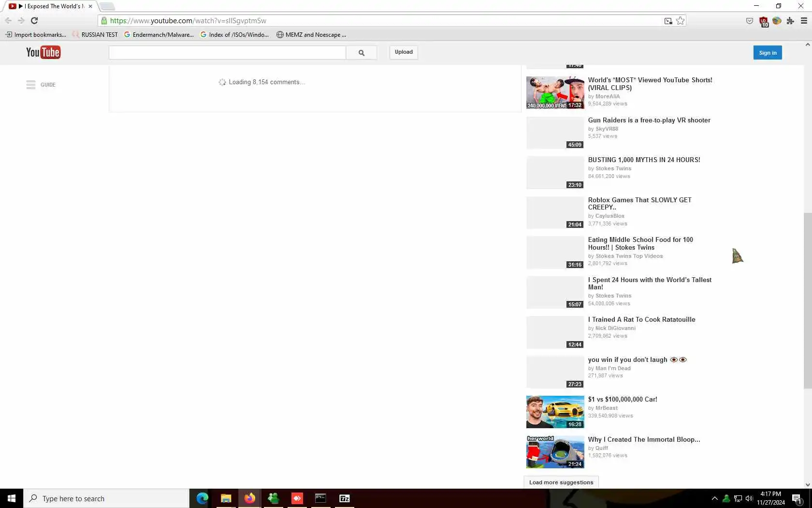Visit Stokes Twins Top Videos channel link

click(x=629, y=256)
